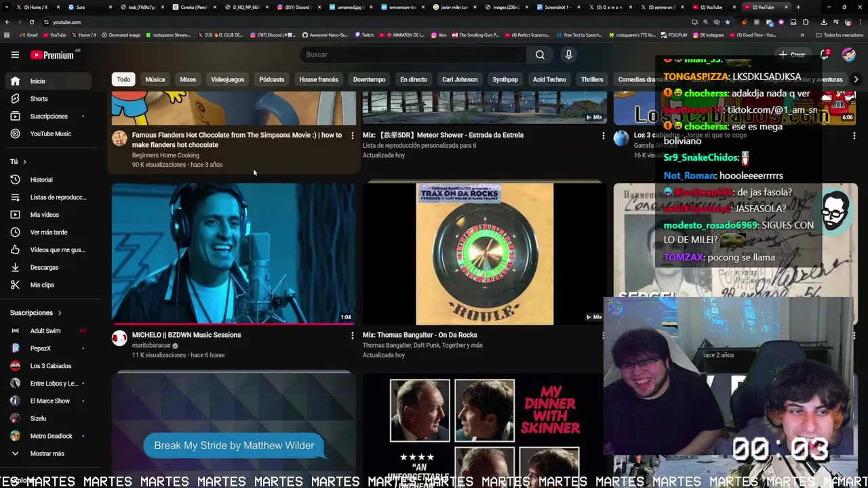This screenshot has height=488, width=868.
Task: Open the notifications bell
Action: (825, 55)
